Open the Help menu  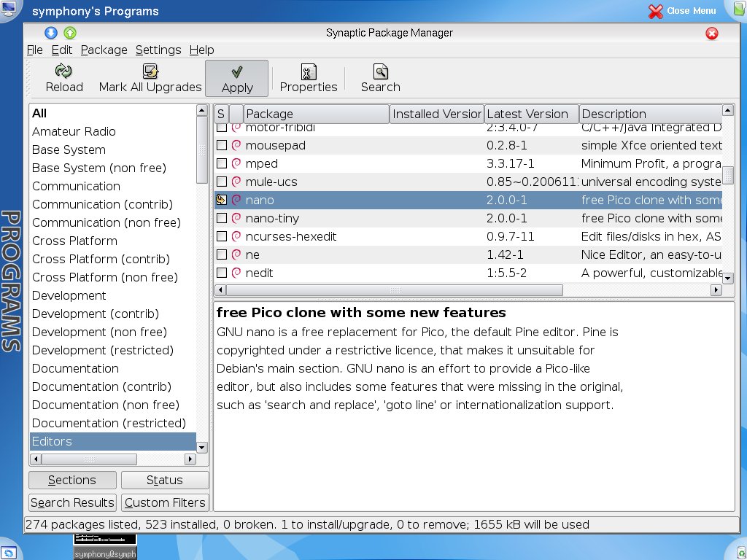coord(201,50)
